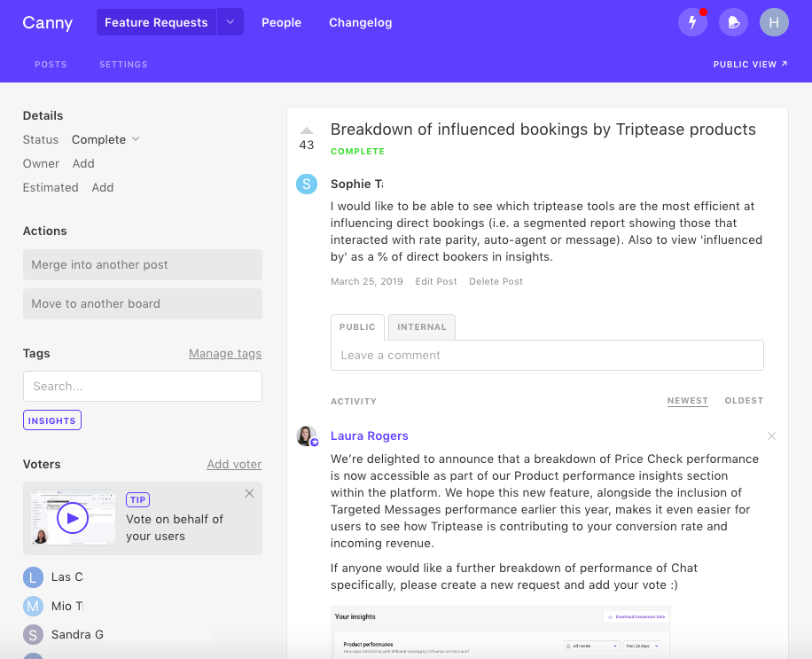
Task: Open the insights screenshot in the comment
Action: point(500,632)
